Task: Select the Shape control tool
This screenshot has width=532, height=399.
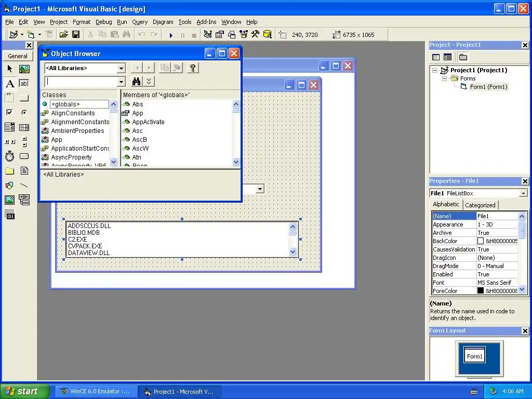Action: (x=10, y=185)
